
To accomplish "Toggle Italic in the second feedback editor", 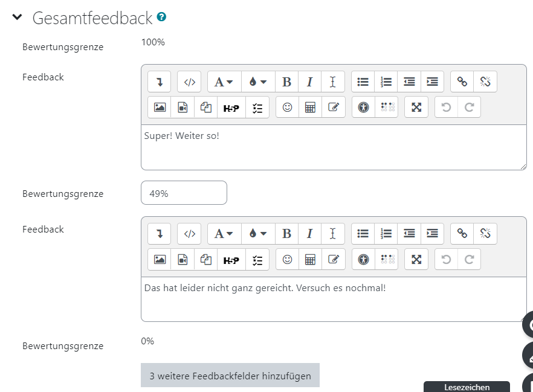I will click(x=309, y=234).
